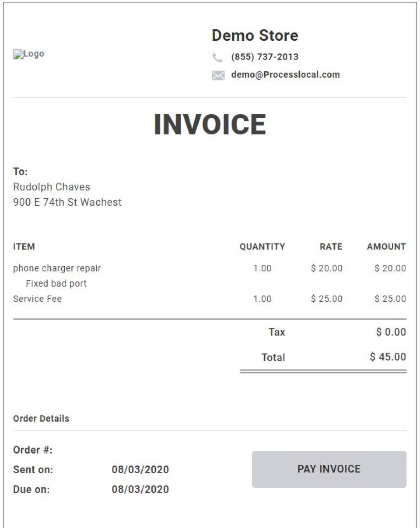
Task: Click the address 900 E 74th St Wachest
Action: tap(67, 202)
